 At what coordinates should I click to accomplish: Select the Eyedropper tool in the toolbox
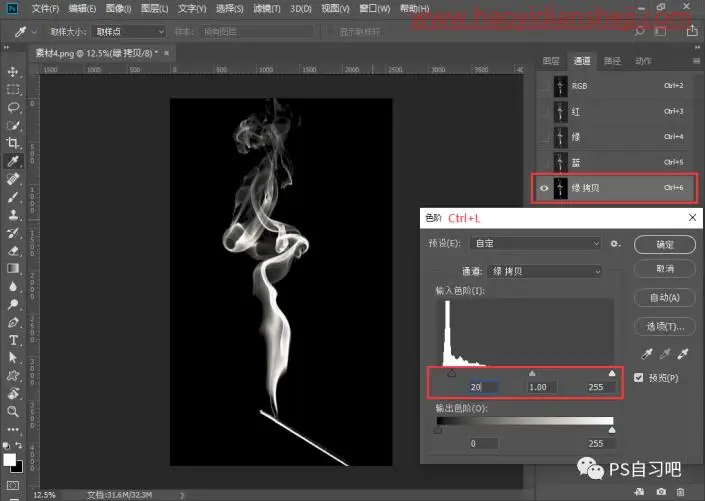tap(13, 161)
